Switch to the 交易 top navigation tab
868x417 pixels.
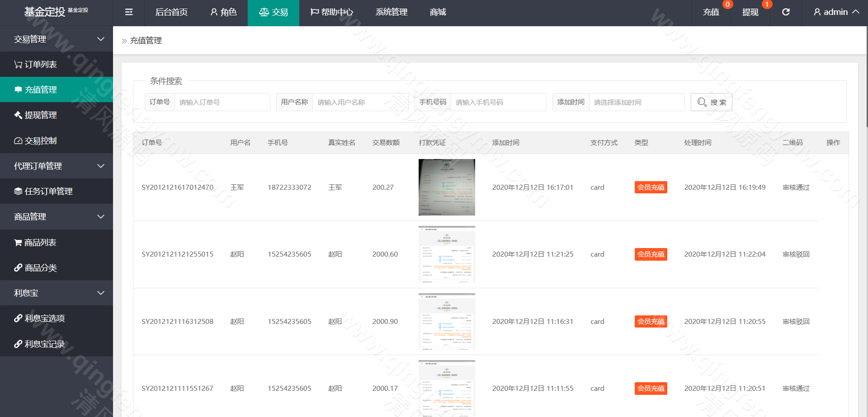coord(273,12)
